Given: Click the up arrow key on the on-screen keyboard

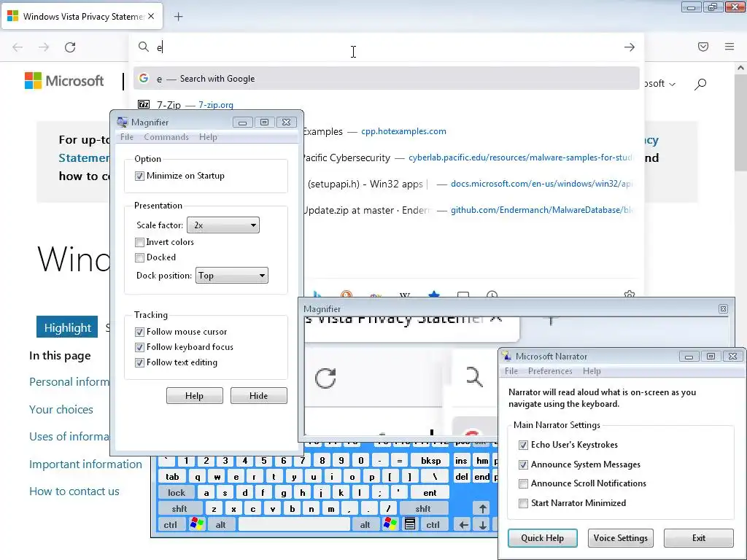Looking at the screenshot, I should [x=483, y=508].
